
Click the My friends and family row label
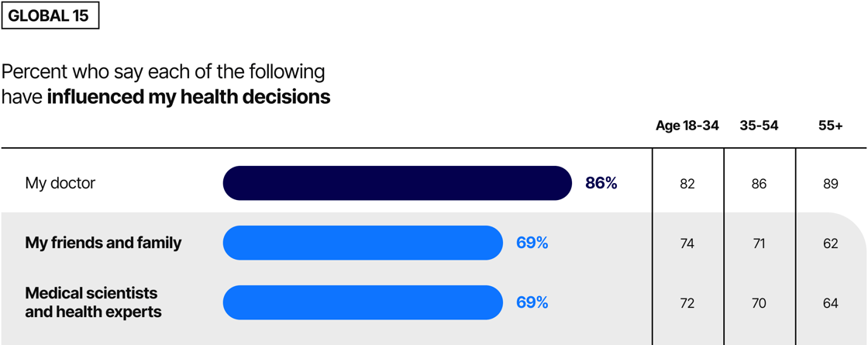(x=104, y=243)
